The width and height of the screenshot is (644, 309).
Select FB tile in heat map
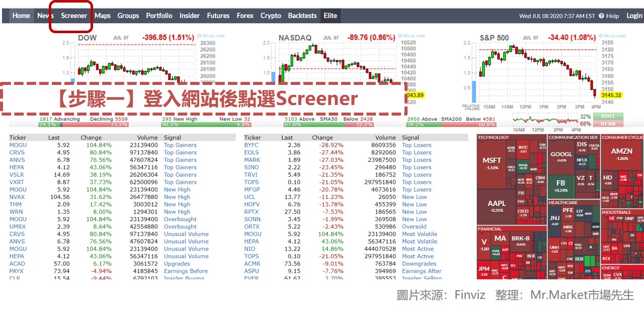(x=560, y=186)
